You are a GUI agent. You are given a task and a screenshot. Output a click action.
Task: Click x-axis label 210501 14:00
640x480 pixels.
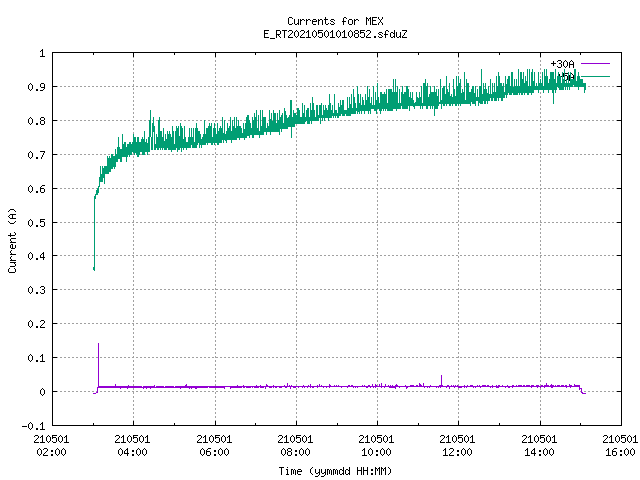pos(539,445)
